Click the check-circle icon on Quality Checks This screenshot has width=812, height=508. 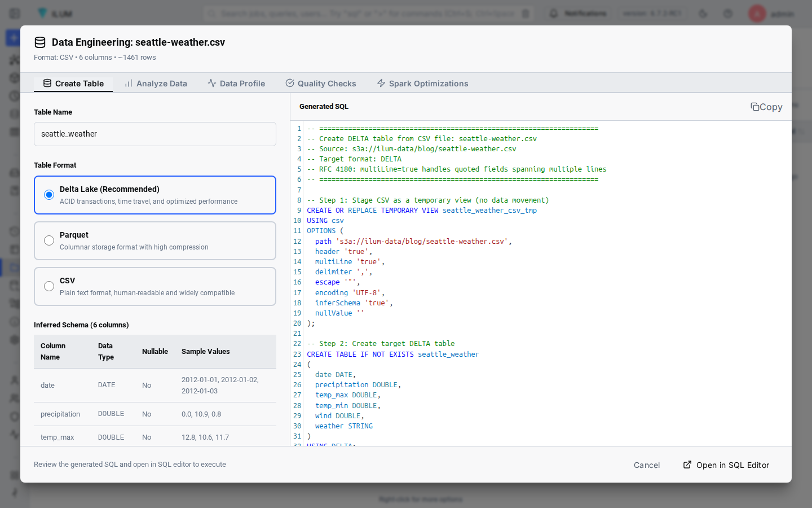pyautogui.click(x=290, y=83)
